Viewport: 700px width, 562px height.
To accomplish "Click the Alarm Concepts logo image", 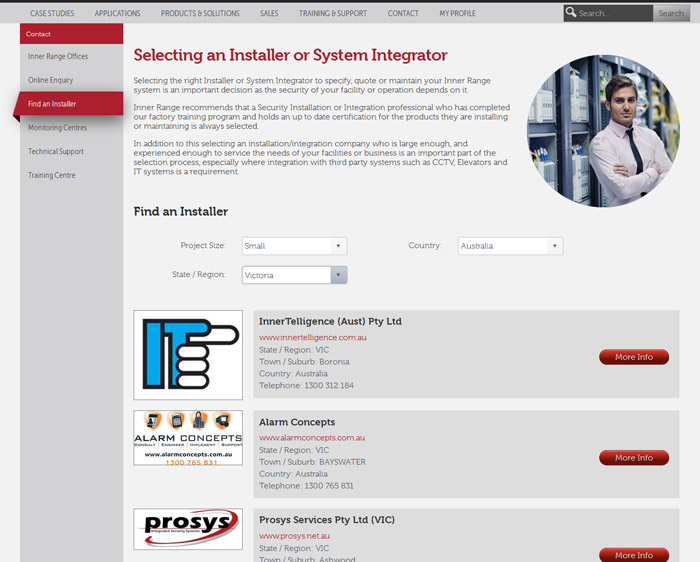I will tap(188, 437).
